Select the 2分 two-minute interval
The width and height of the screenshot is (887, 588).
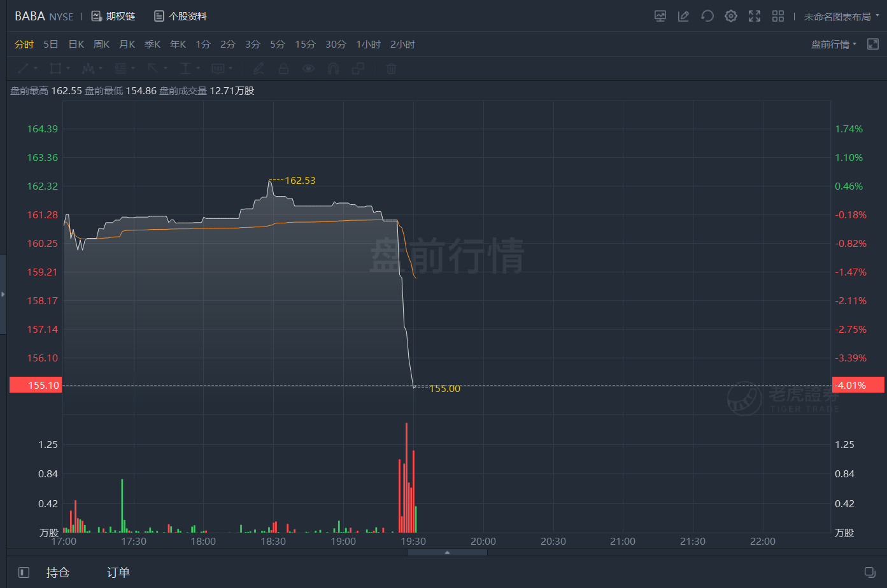228,44
